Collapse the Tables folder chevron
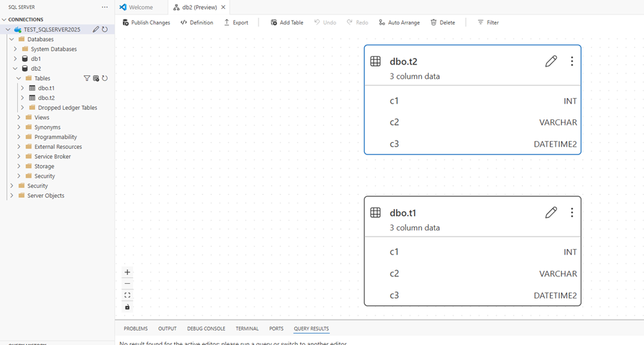 click(x=19, y=78)
